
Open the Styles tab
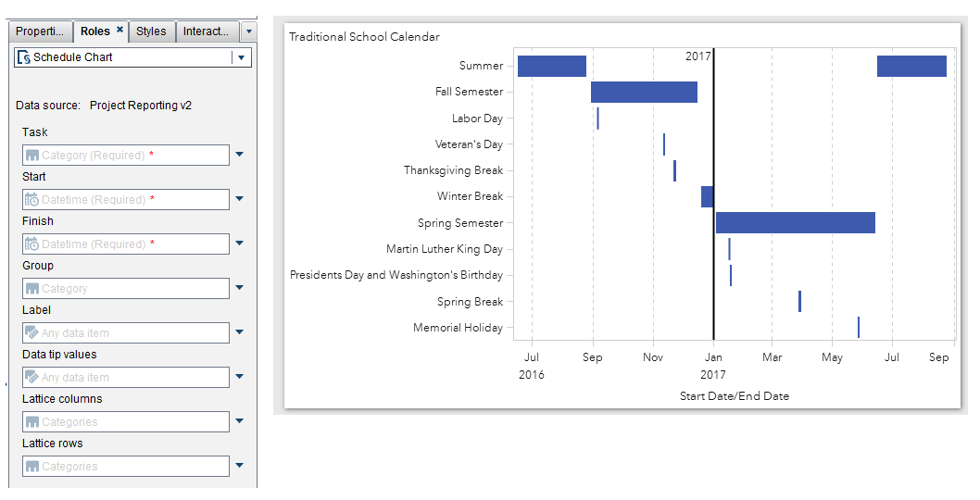coord(151,31)
